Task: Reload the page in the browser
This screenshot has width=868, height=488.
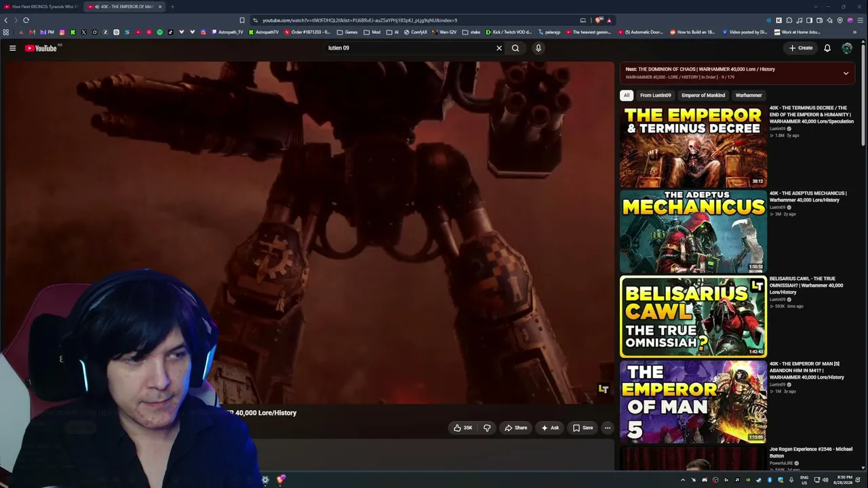Action: pyautogui.click(x=26, y=20)
